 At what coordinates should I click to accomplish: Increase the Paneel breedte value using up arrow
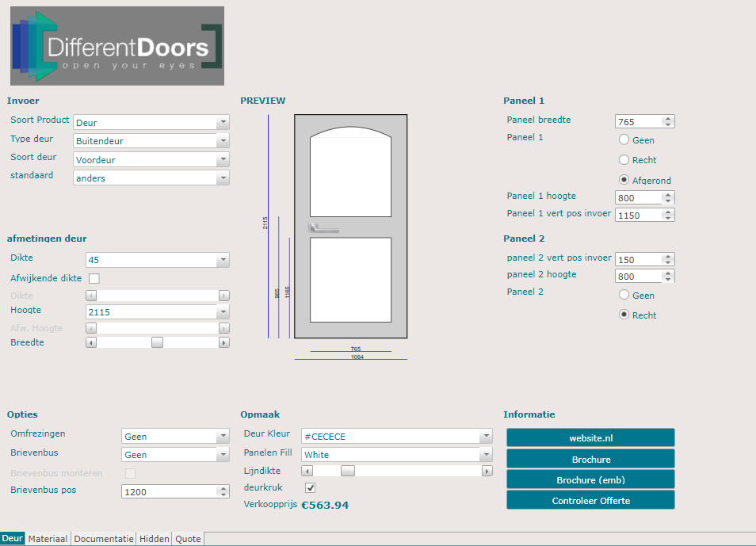668,119
